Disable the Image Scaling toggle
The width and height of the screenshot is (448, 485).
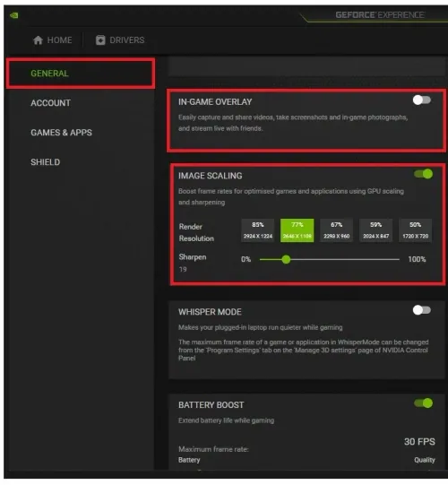pos(423,174)
